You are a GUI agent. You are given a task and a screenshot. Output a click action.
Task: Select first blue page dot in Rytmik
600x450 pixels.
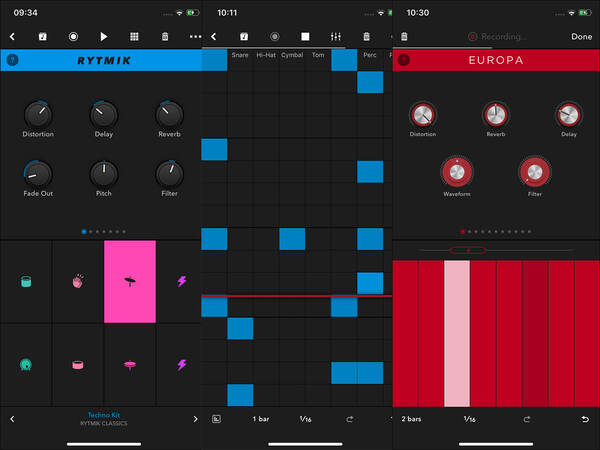pos(84,232)
